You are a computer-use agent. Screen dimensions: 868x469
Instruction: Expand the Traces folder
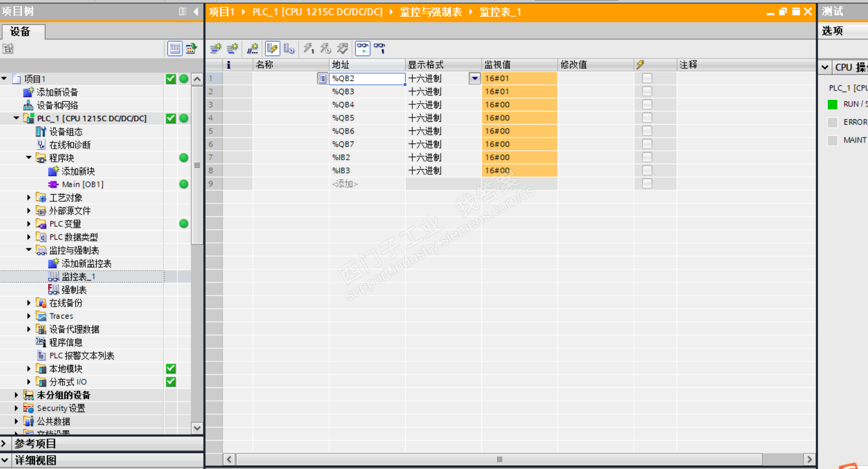point(29,316)
